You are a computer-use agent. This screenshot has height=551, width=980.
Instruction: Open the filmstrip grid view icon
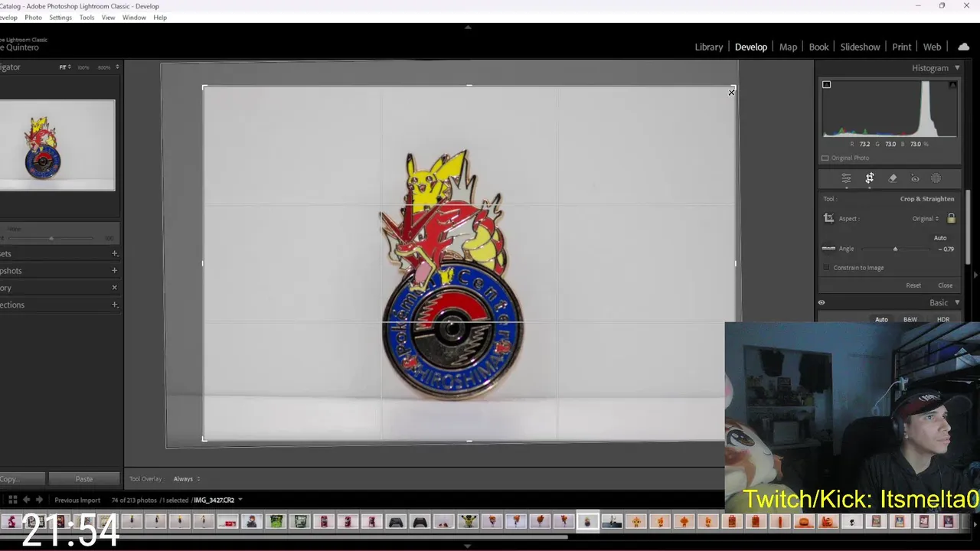coord(12,500)
